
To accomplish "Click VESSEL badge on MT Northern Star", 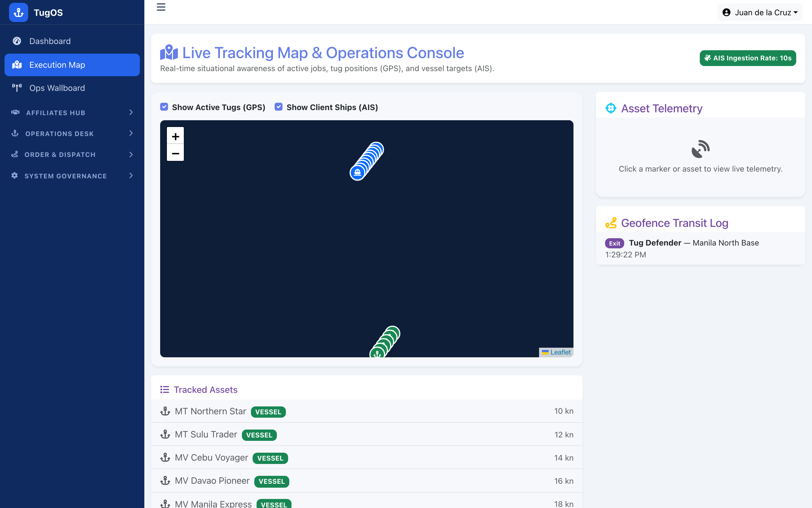I will [x=268, y=412].
